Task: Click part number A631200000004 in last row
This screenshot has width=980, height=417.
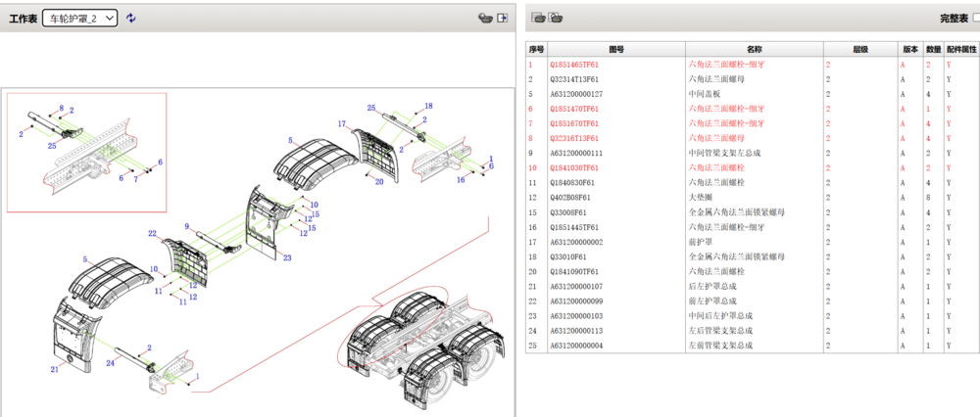Action: pyautogui.click(x=576, y=346)
